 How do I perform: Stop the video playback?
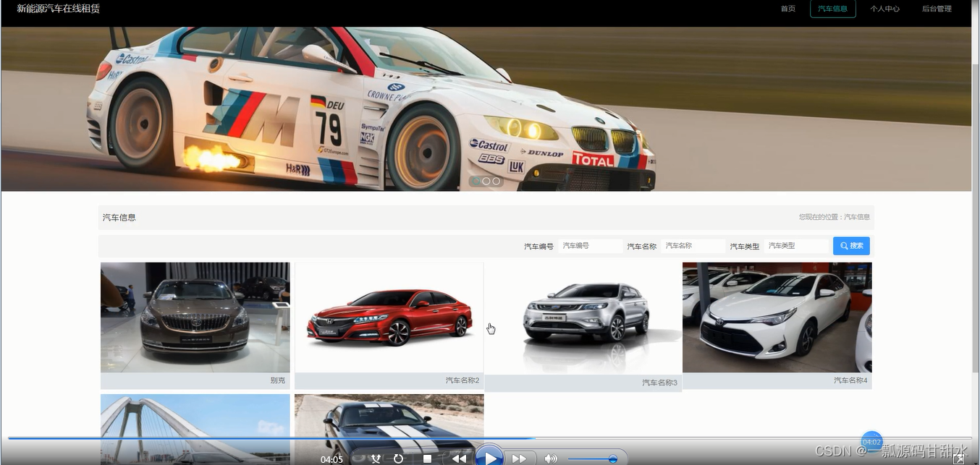427,458
